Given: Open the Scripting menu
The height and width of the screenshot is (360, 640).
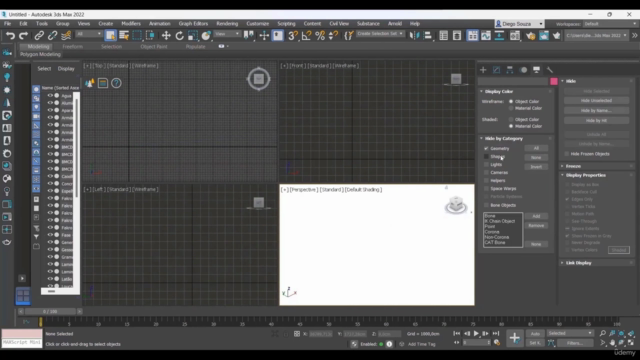Looking at the screenshot, I should (x=286, y=24).
